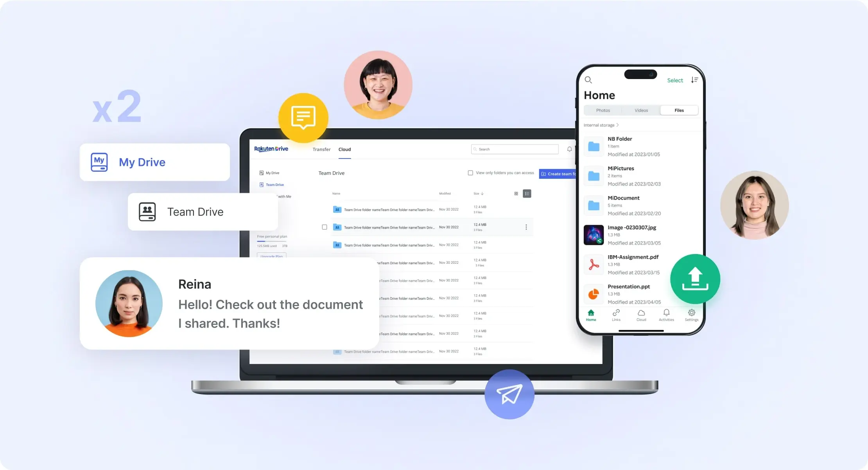Tap the upload files icon
The height and width of the screenshot is (470, 868).
pyautogui.click(x=694, y=279)
